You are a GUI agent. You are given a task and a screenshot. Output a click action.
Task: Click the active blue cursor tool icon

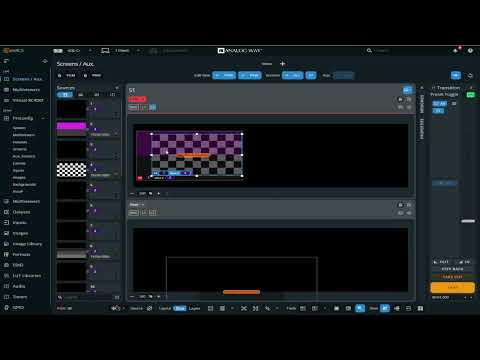[360, 308]
